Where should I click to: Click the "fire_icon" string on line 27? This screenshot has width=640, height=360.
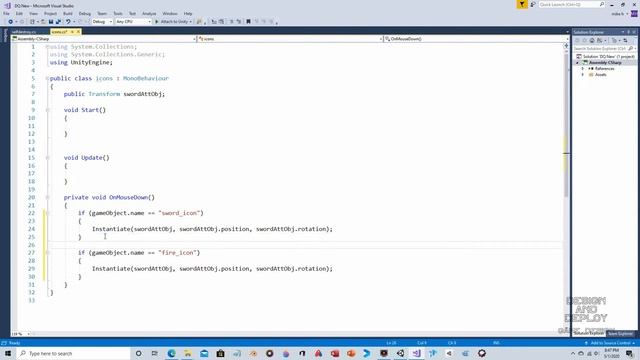click(x=178, y=253)
